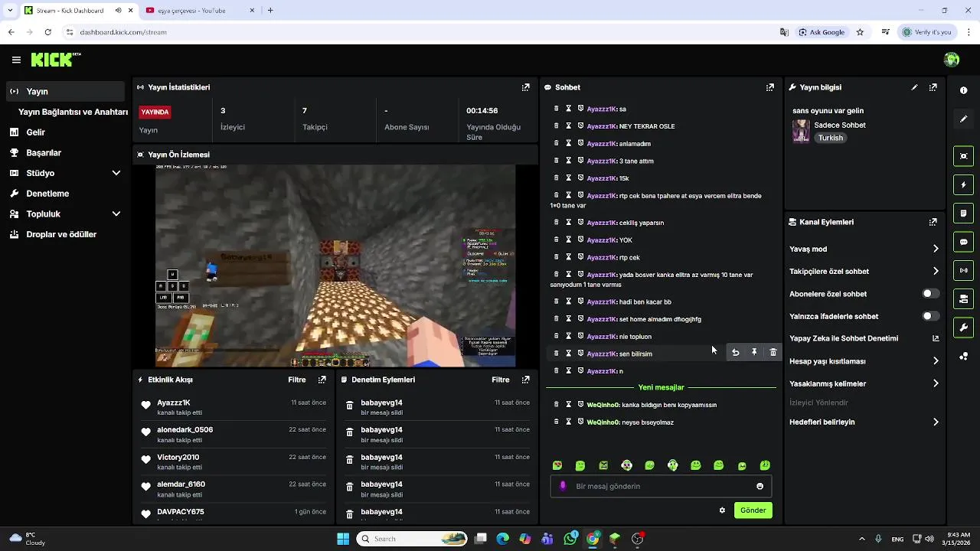Open Droplar ve ödüller page
This screenshot has width=980, height=551.
[63, 235]
